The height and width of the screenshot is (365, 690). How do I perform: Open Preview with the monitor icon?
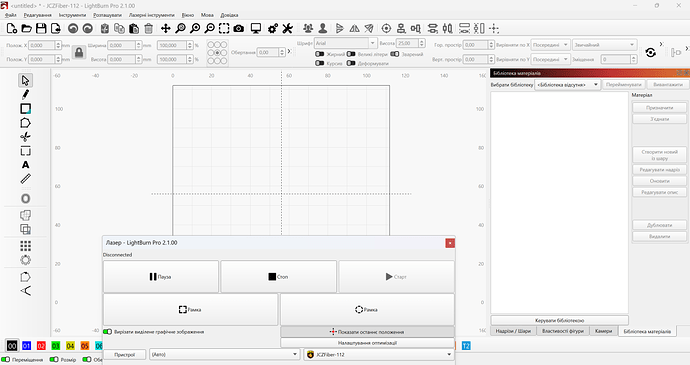pos(256,29)
